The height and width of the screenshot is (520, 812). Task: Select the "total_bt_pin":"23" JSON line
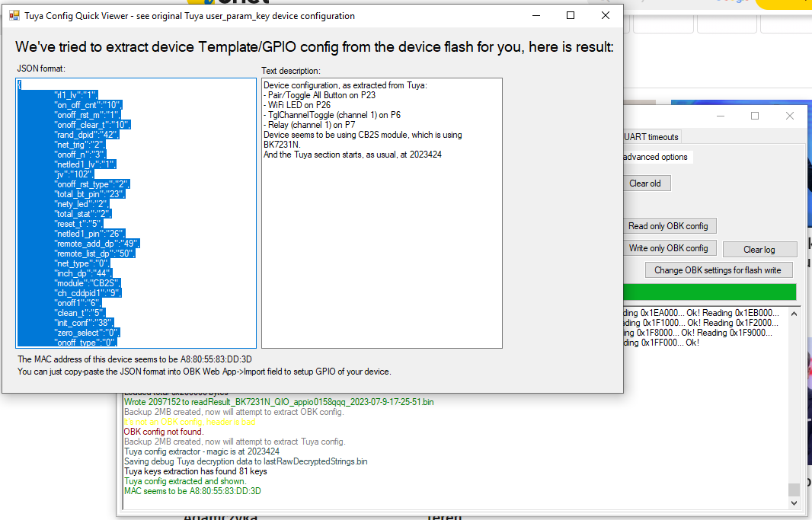(90, 194)
